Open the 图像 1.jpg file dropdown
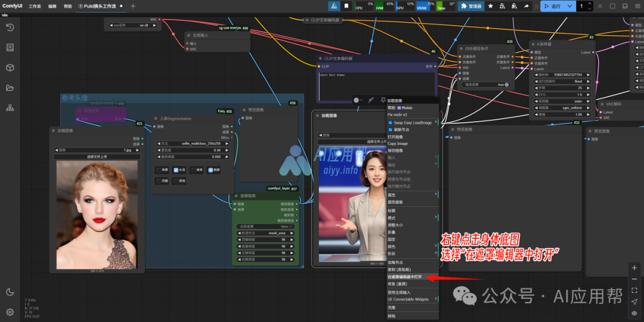 pos(97,150)
